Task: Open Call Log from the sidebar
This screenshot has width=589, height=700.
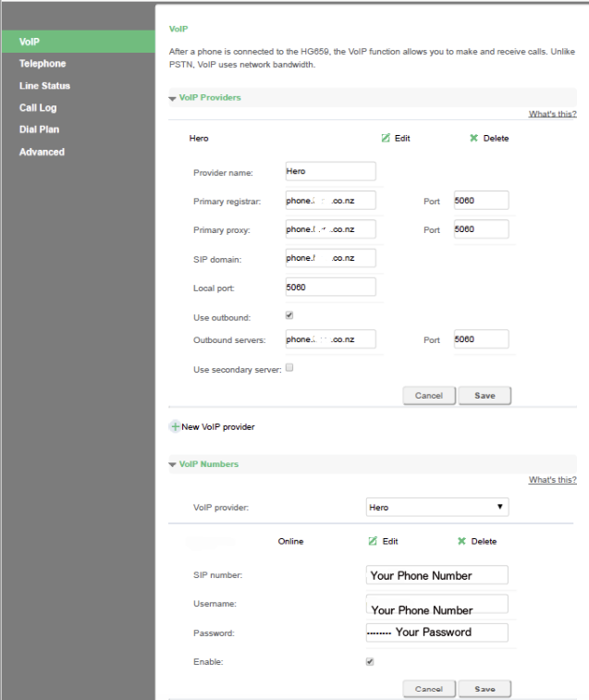Action: pyautogui.click(x=38, y=107)
